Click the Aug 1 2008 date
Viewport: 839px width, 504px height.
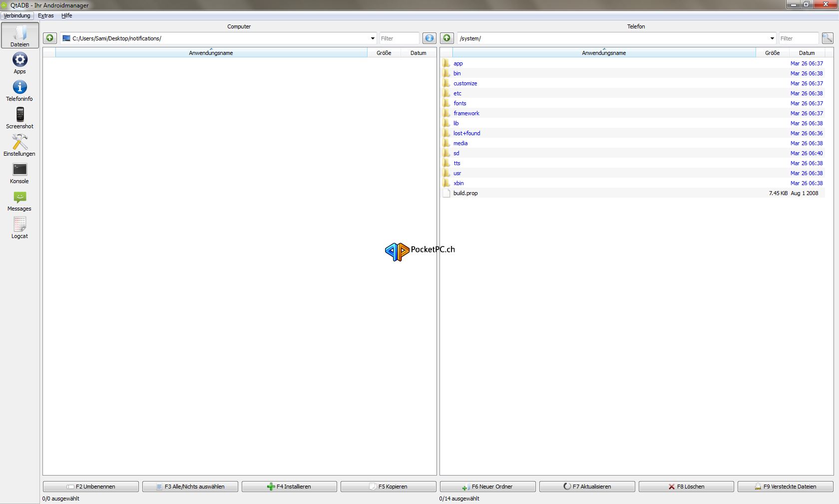(x=805, y=193)
